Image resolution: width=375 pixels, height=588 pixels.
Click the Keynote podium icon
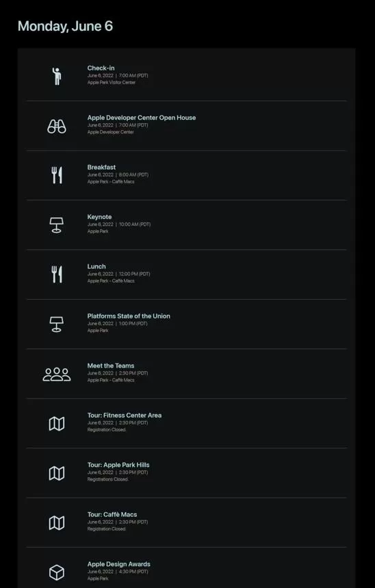pyautogui.click(x=57, y=225)
